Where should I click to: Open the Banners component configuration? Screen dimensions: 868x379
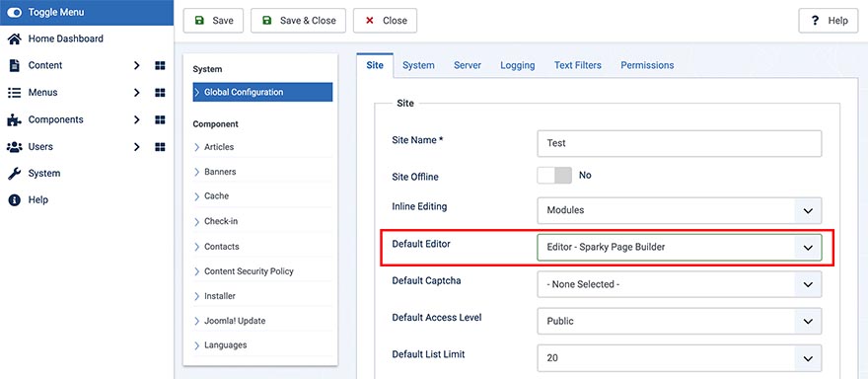(x=220, y=172)
